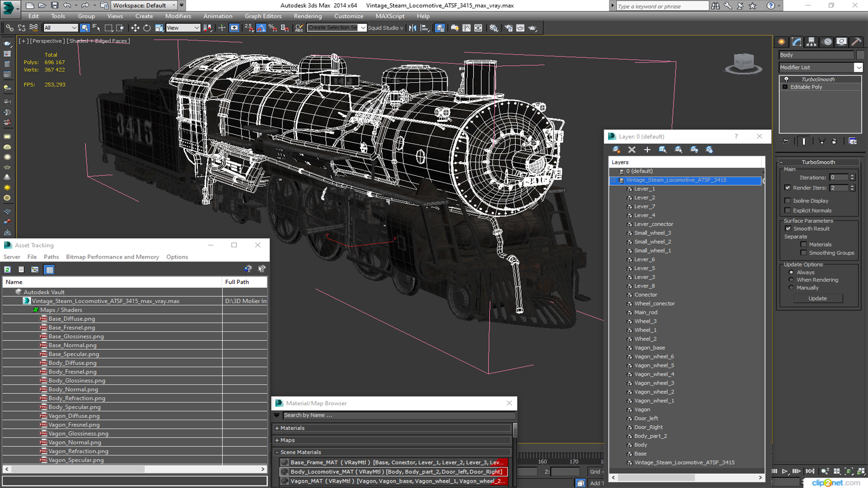Open the Material Editor from the toolbar
The width and height of the screenshot is (868, 488).
(494, 28)
